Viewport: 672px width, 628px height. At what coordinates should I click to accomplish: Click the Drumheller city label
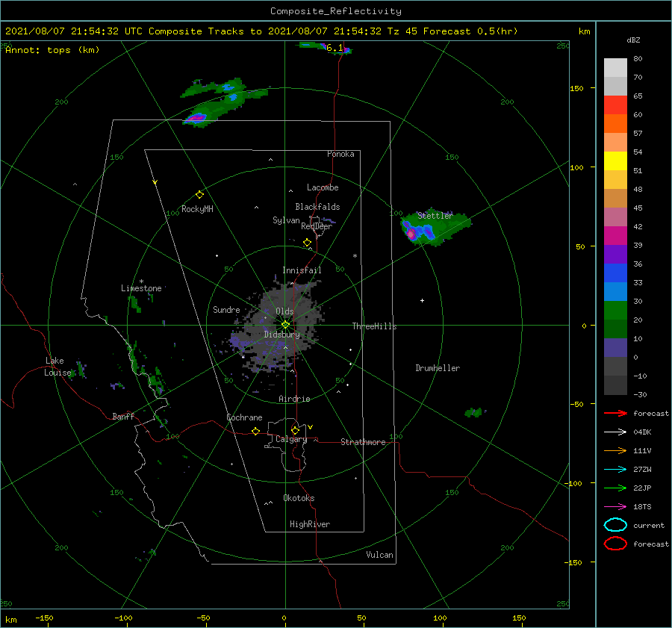pos(438,368)
